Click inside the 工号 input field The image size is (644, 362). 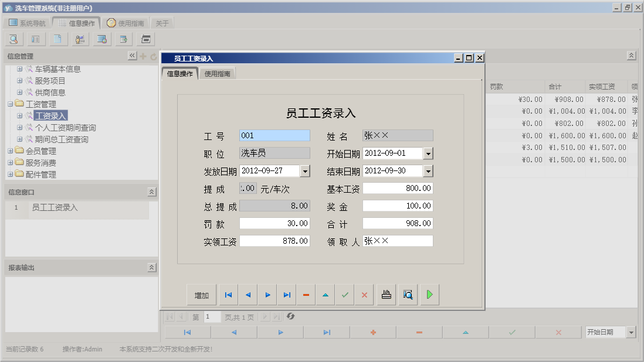[x=274, y=135]
